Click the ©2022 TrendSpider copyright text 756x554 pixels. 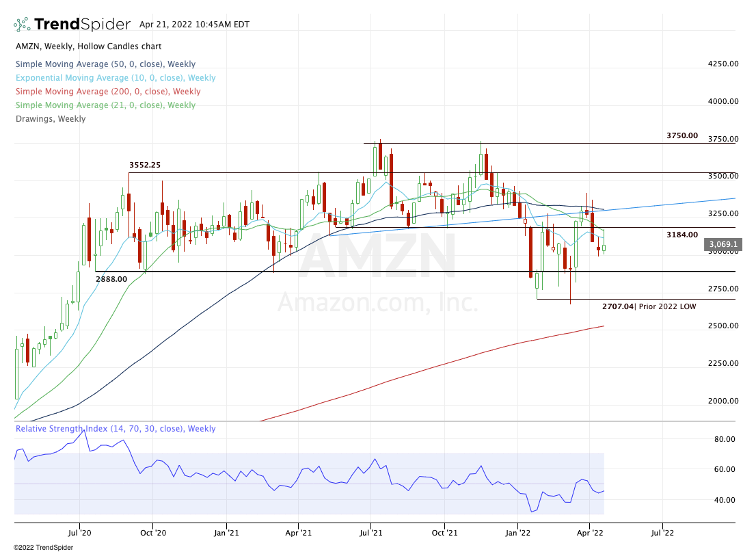(43, 547)
